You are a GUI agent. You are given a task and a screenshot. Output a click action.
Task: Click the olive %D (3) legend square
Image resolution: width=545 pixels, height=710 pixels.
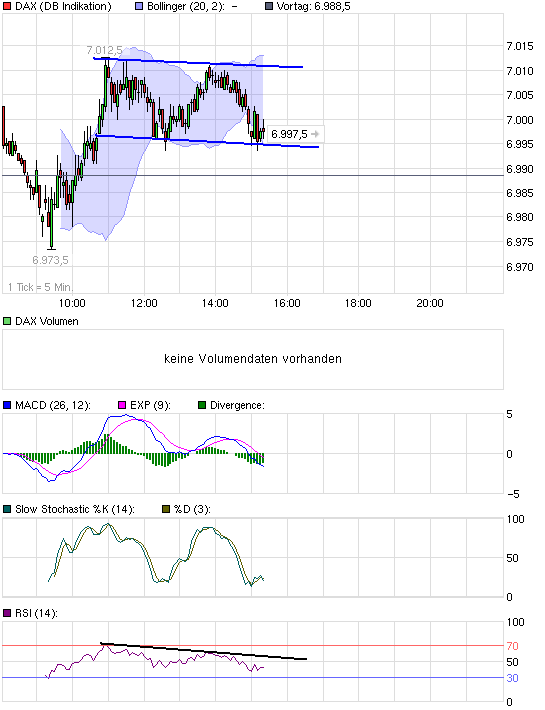(166, 509)
